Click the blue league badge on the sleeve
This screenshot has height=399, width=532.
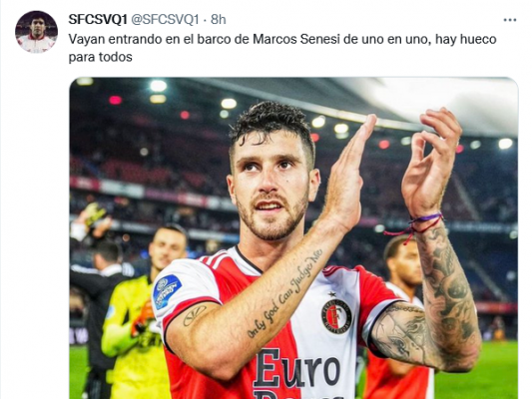point(167,291)
